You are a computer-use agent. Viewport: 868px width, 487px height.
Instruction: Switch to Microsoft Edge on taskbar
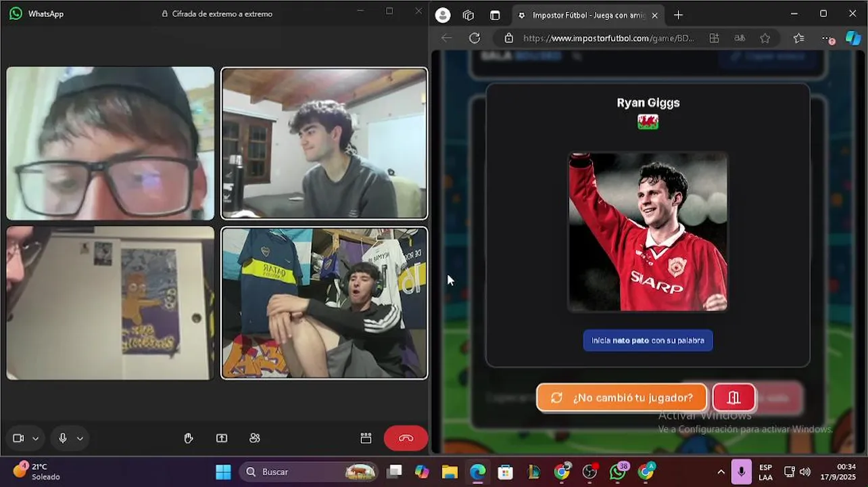[x=477, y=471]
